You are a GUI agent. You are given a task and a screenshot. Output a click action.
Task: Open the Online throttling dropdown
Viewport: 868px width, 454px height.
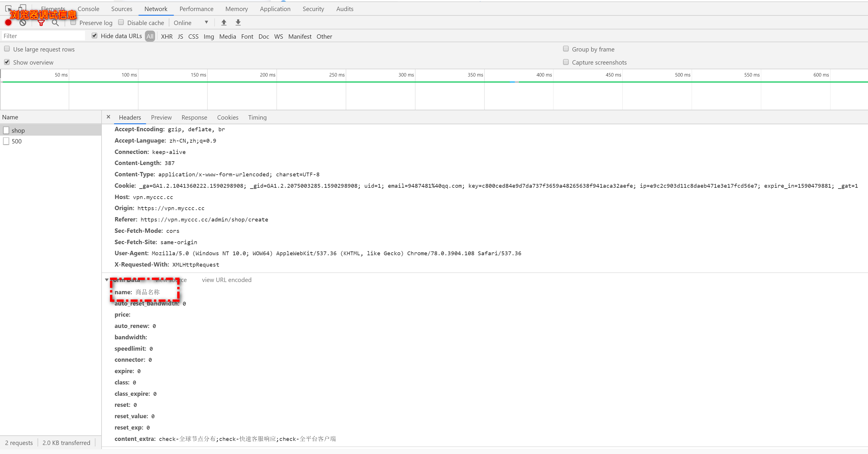point(190,23)
